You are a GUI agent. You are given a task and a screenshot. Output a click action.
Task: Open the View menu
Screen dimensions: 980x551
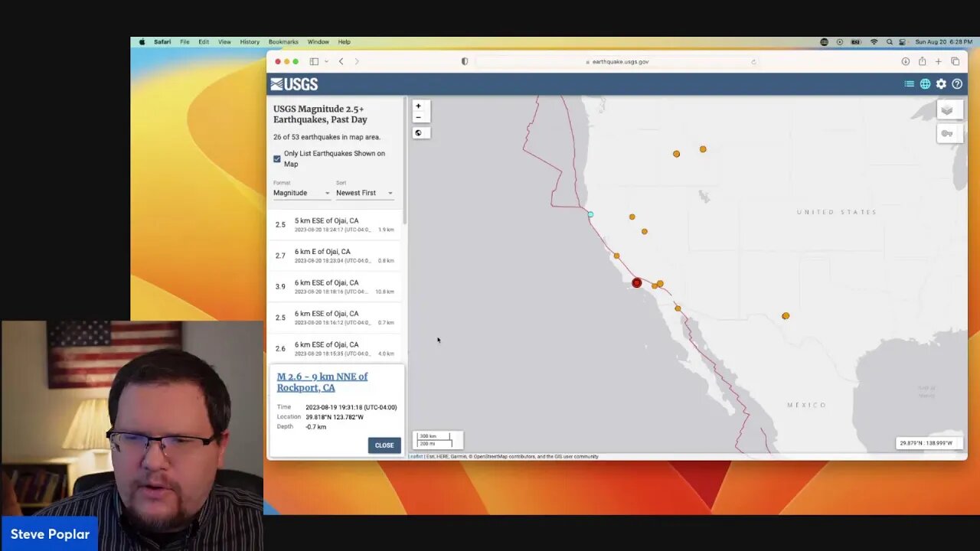[224, 42]
